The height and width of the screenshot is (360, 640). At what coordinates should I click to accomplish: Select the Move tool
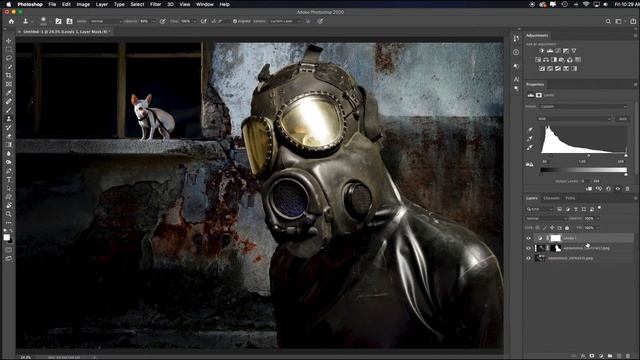[9, 41]
